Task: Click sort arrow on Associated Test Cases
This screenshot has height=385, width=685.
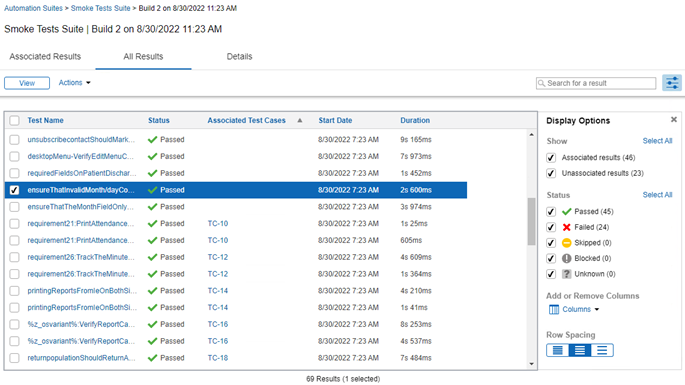Action: point(300,120)
